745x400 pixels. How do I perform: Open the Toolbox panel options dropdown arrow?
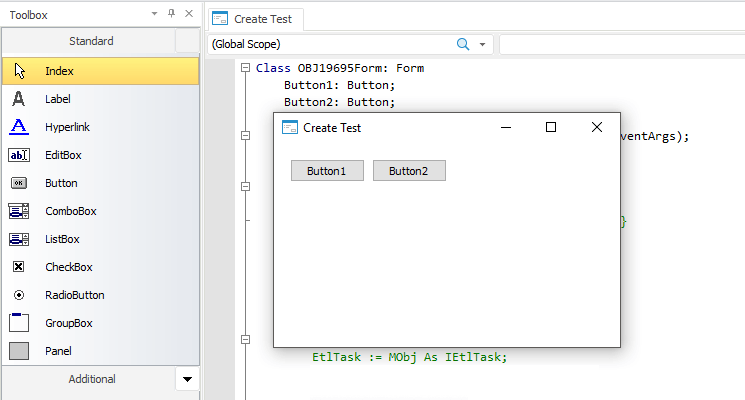coord(154,15)
